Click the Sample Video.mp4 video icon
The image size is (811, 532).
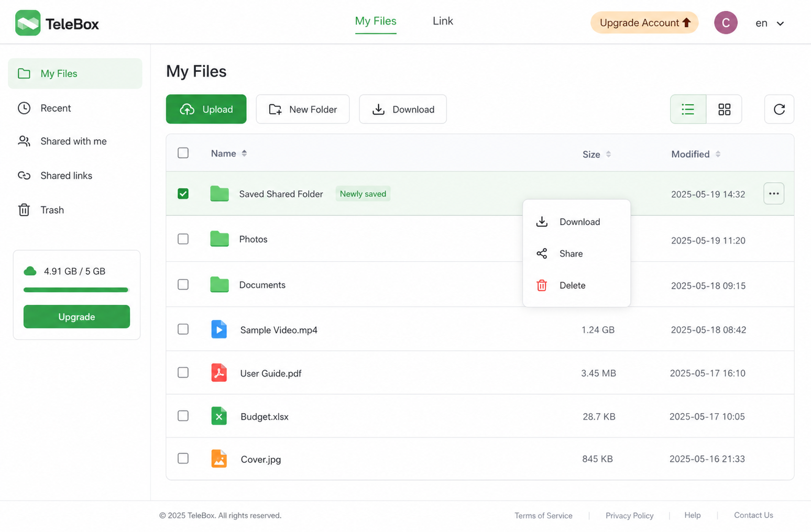219,329
